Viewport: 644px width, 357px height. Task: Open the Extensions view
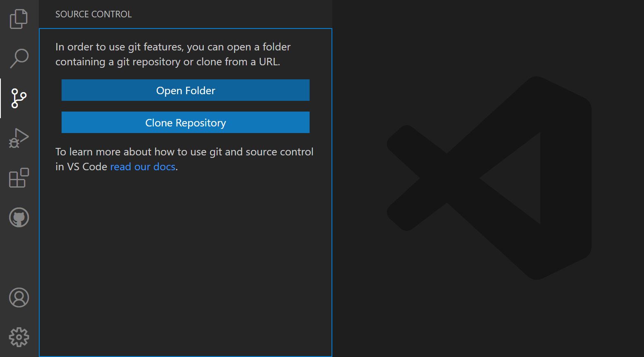(19, 178)
